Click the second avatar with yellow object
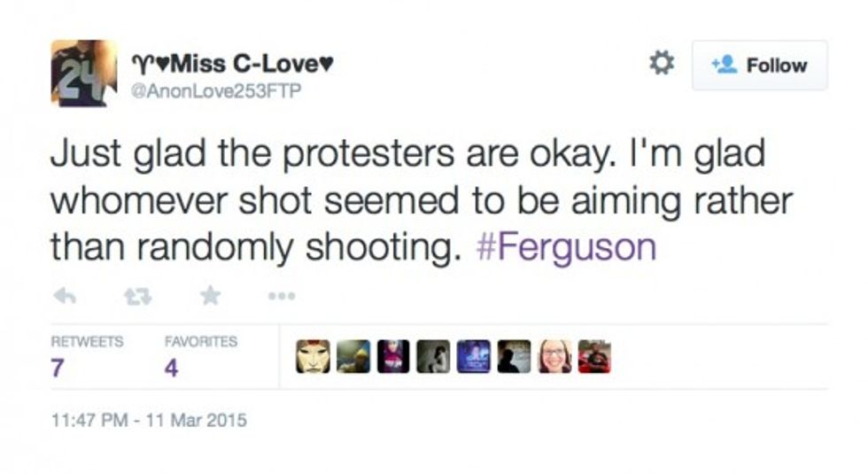The image size is (868, 474). [353, 357]
